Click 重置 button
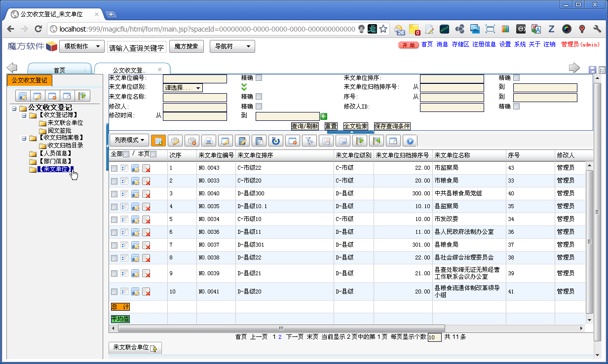Viewport: 608px width, 364px height. [331, 126]
